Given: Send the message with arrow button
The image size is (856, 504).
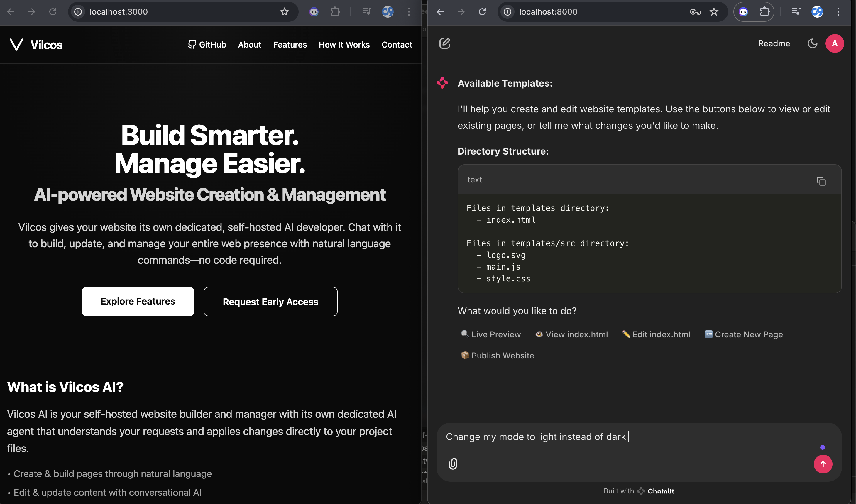Looking at the screenshot, I should tap(822, 464).
